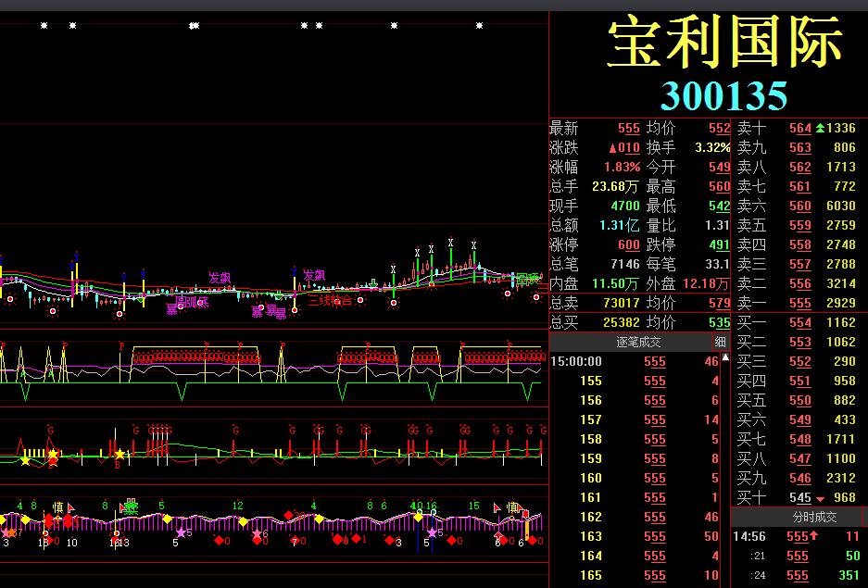The image size is (868, 588).
Task: Select the 涨停 price 600
Action: click(629, 244)
